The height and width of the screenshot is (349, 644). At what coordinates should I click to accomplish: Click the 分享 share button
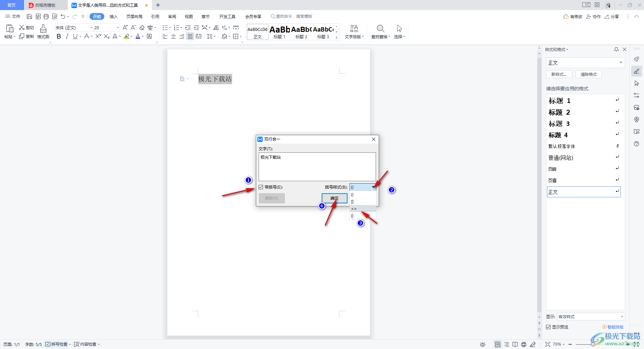click(x=611, y=16)
